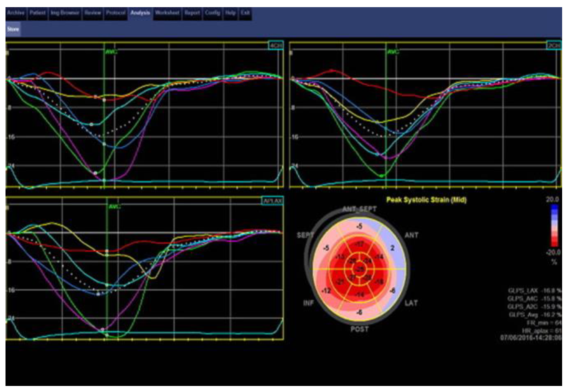Click the APLAX view label

coord(272,201)
